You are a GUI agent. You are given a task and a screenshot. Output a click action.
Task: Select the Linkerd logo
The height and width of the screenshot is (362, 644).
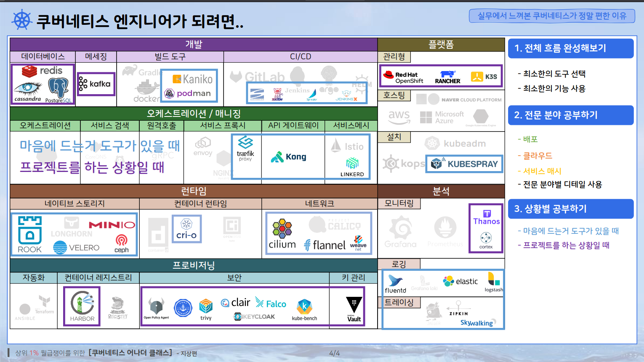tap(352, 167)
